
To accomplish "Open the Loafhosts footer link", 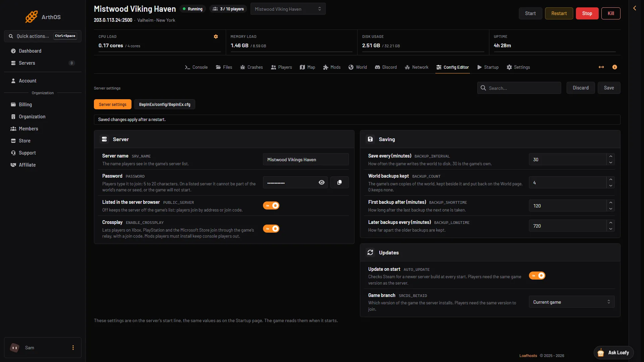I will click(528, 356).
